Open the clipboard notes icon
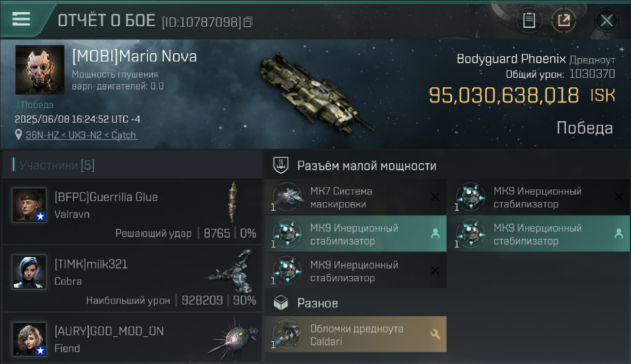The image size is (631, 364). tap(529, 20)
